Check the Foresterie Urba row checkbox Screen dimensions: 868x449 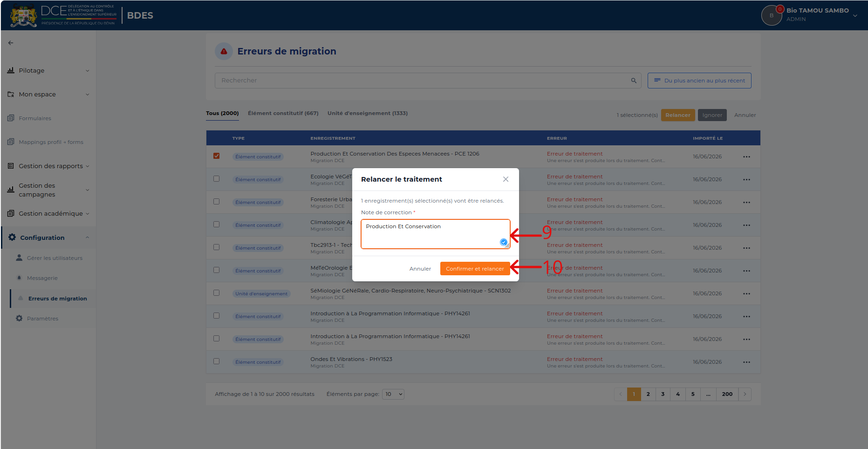click(x=216, y=202)
